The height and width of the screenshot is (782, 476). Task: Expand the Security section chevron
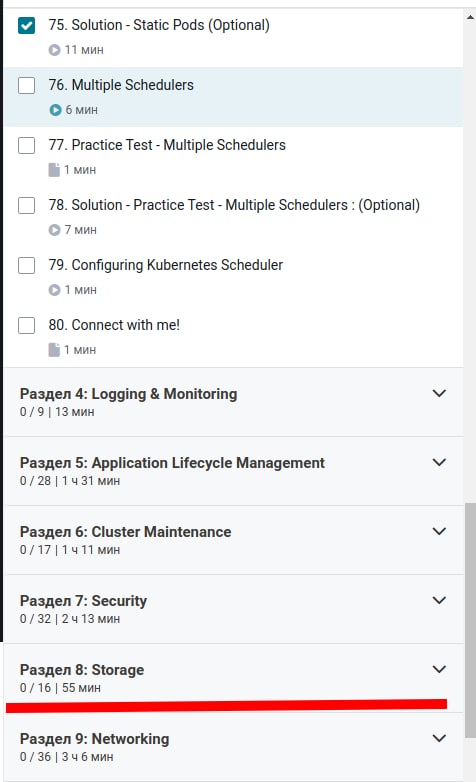[439, 600]
